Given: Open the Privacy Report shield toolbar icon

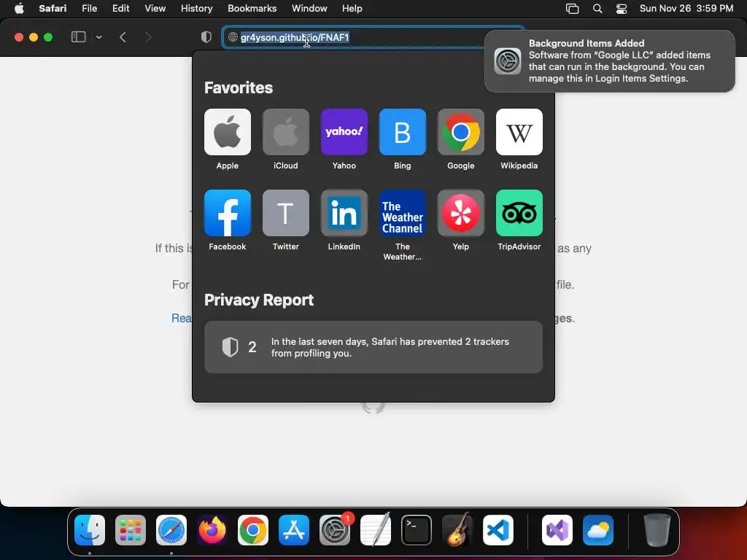Looking at the screenshot, I should pyautogui.click(x=206, y=37).
